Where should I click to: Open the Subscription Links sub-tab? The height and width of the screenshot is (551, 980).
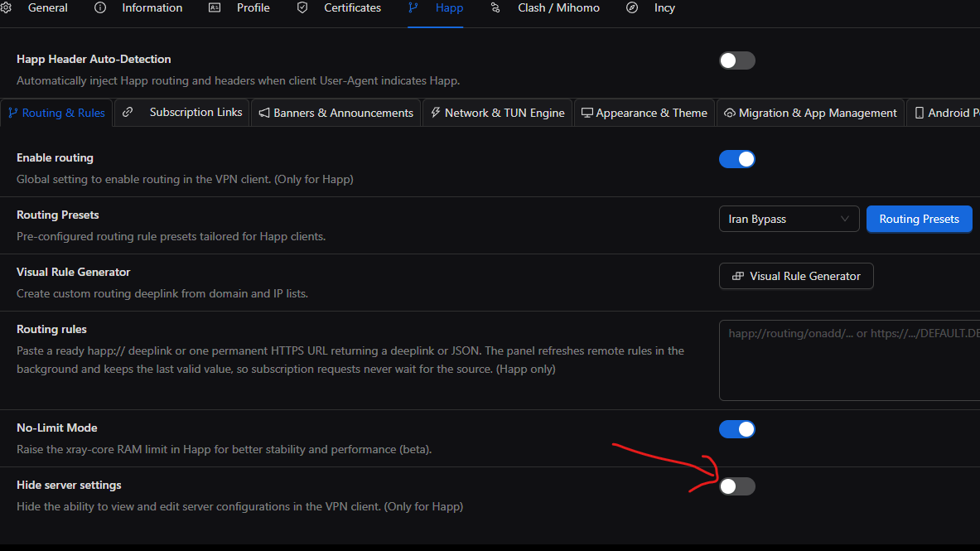click(x=182, y=113)
